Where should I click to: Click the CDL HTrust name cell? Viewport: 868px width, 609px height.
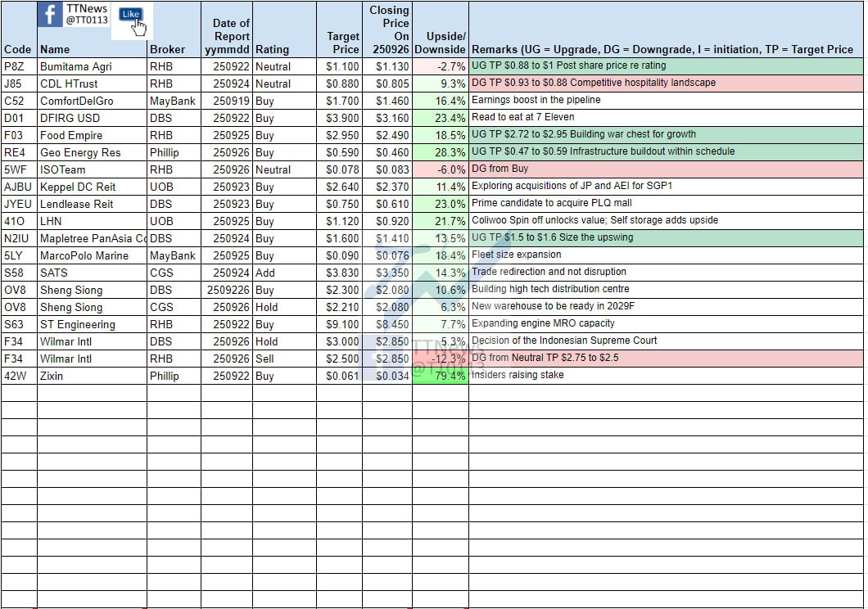tap(92, 83)
